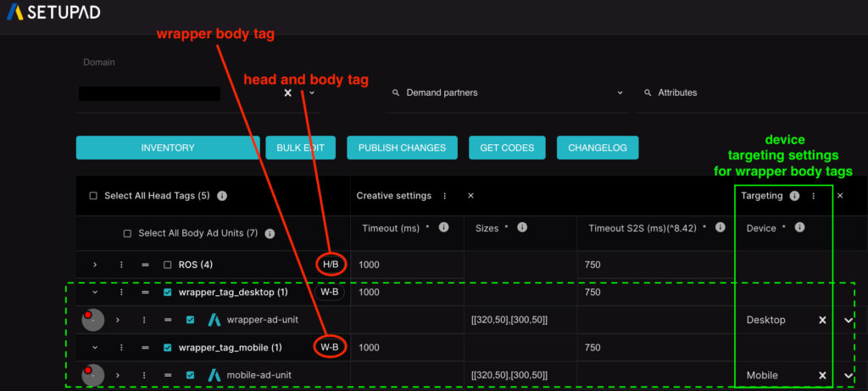Show info for Device column
The image size is (868, 391).
(799, 227)
